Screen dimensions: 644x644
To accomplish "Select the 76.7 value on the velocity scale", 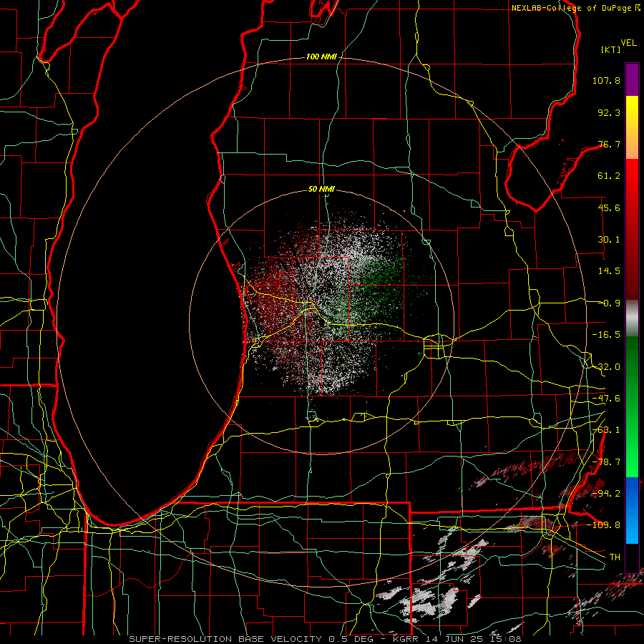I will [x=609, y=144].
